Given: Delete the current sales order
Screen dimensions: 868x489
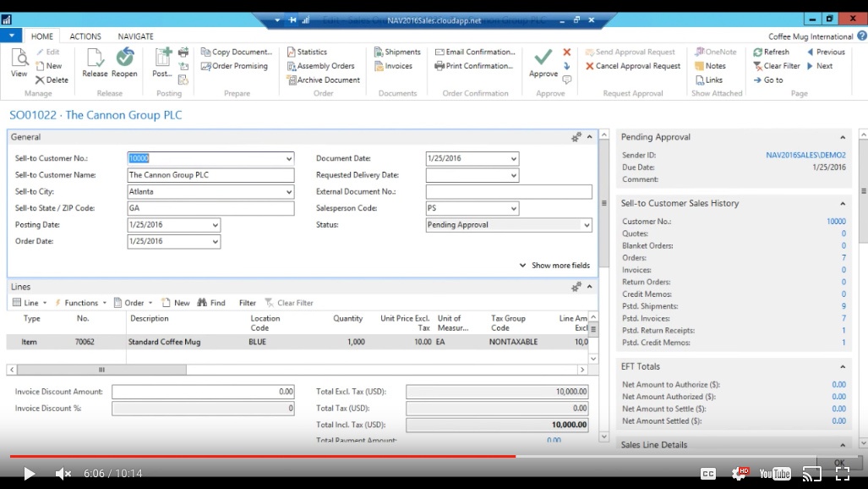Looking at the screenshot, I should pos(52,80).
